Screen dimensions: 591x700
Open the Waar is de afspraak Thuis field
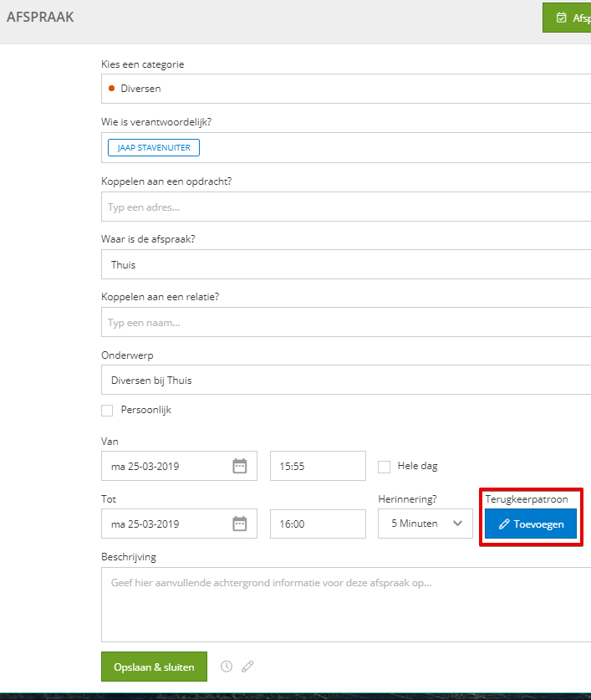[346, 264]
